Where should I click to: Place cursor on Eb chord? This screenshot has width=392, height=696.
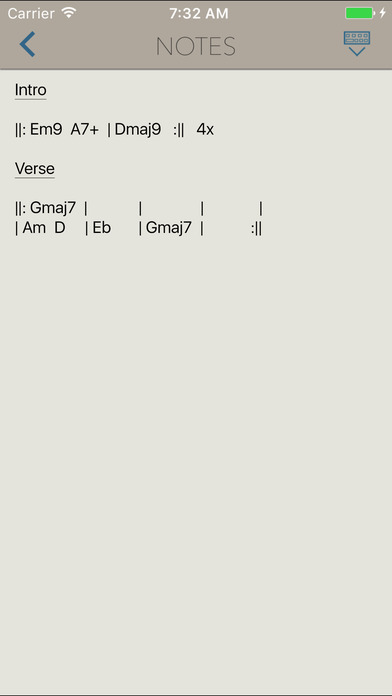tap(102, 228)
